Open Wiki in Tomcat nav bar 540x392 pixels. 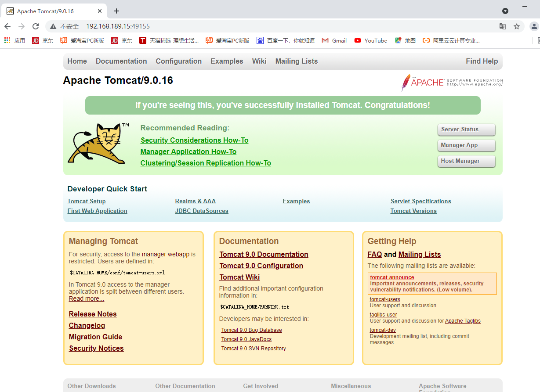coord(259,61)
